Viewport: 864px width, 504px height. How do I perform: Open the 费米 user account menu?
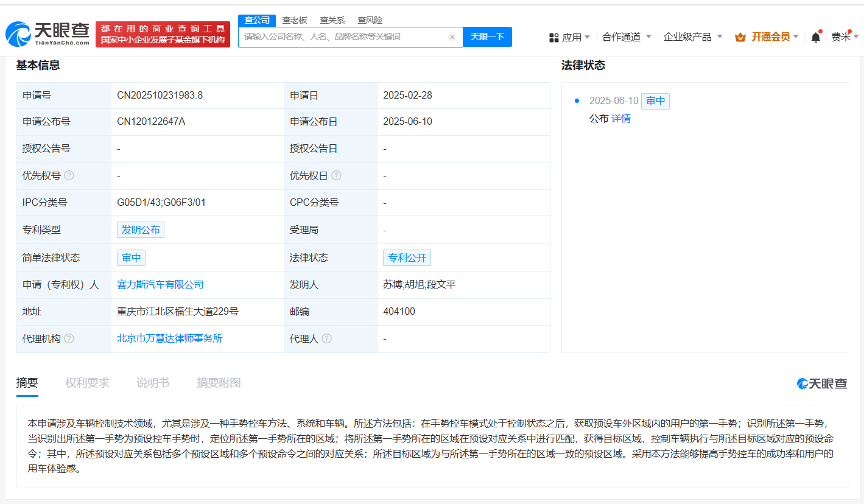pos(844,37)
